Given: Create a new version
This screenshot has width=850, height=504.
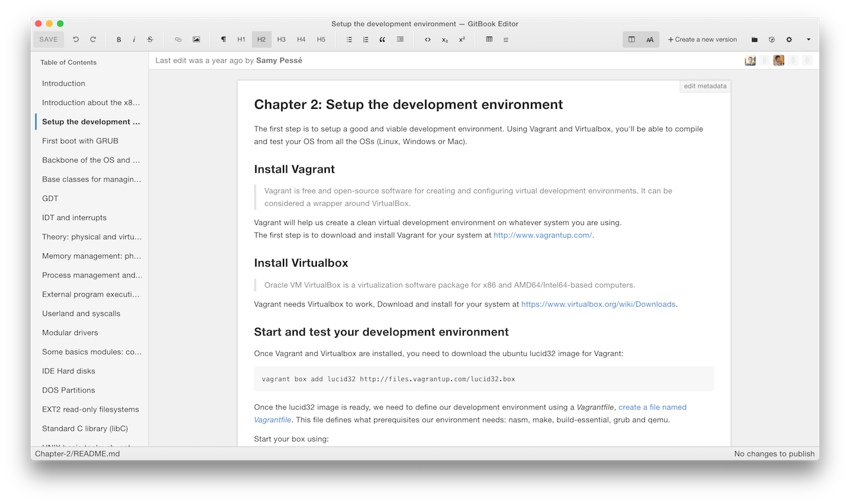Looking at the screenshot, I should (x=702, y=39).
